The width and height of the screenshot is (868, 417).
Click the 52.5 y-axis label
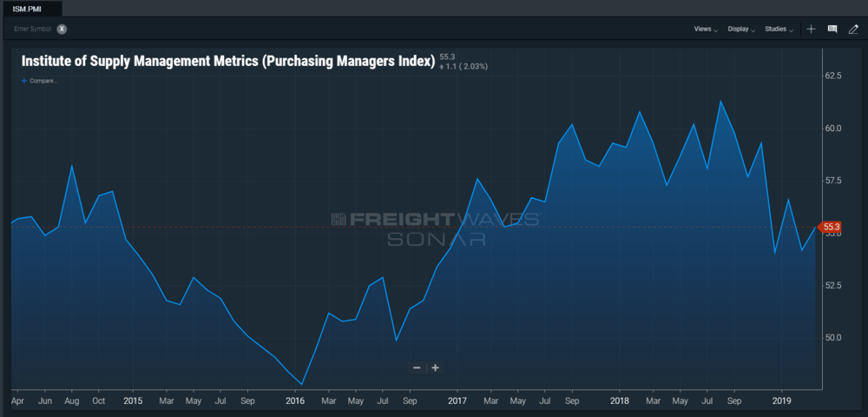tap(833, 285)
